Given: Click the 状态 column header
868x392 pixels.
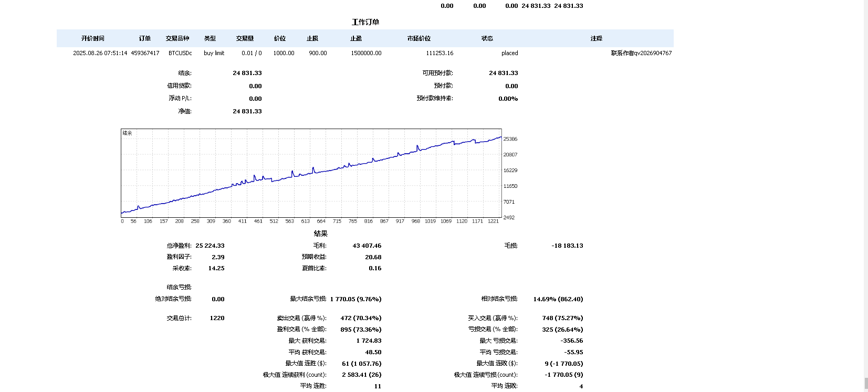Looking at the screenshot, I should pos(487,38).
